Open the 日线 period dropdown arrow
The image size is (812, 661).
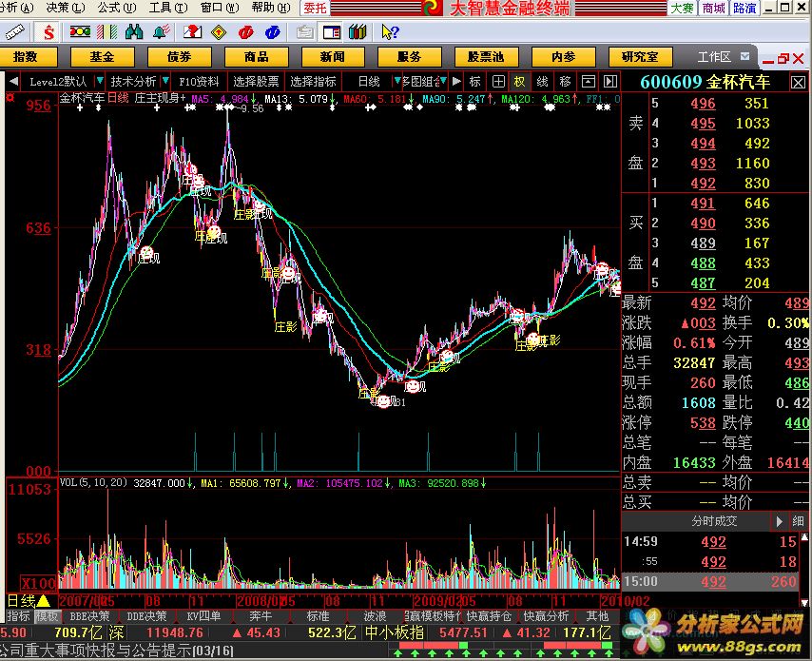pos(397,81)
